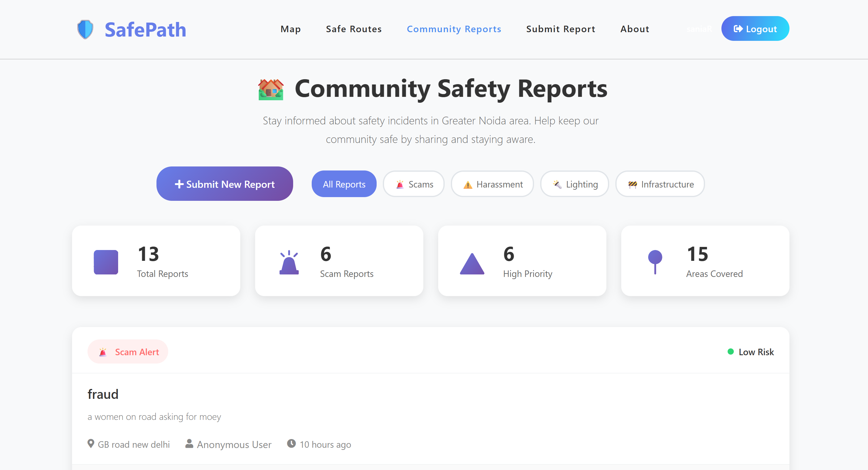
Task: Click the purple square Total Reports icon
Action: click(x=106, y=262)
